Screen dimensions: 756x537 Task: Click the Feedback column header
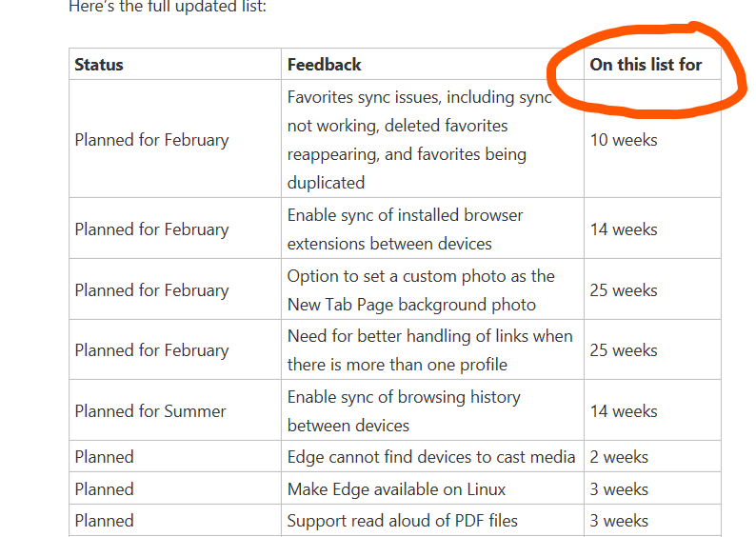[324, 65]
